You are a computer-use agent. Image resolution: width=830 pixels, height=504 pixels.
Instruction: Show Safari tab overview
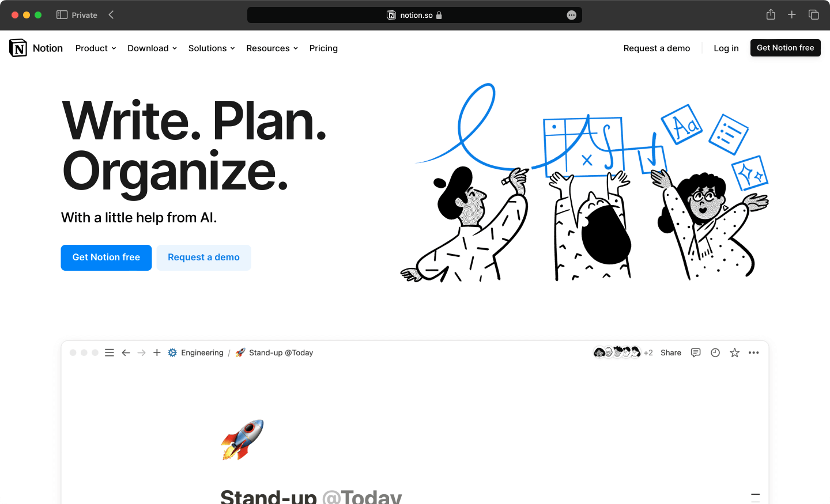point(814,15)
